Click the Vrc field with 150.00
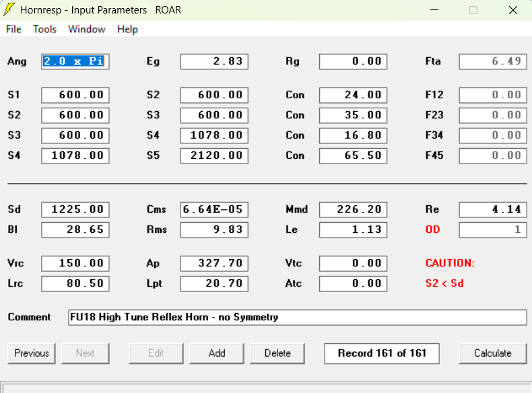 [75, 264]
